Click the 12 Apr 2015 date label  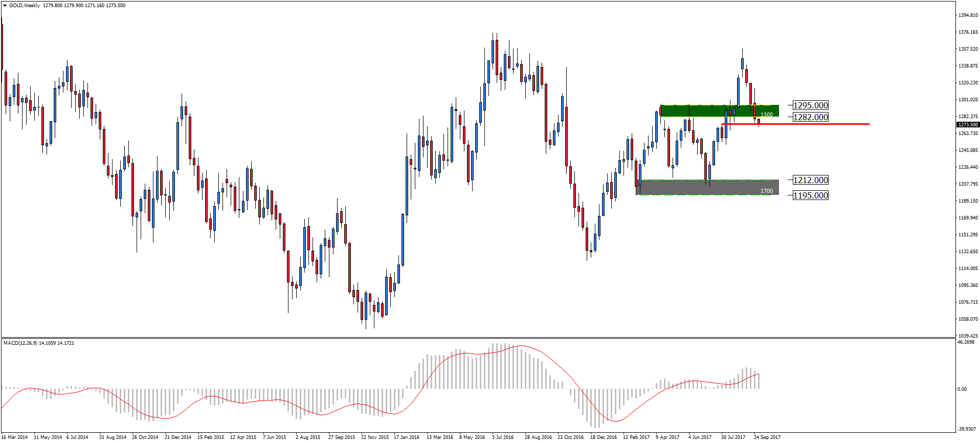click(x=243, y=437)
